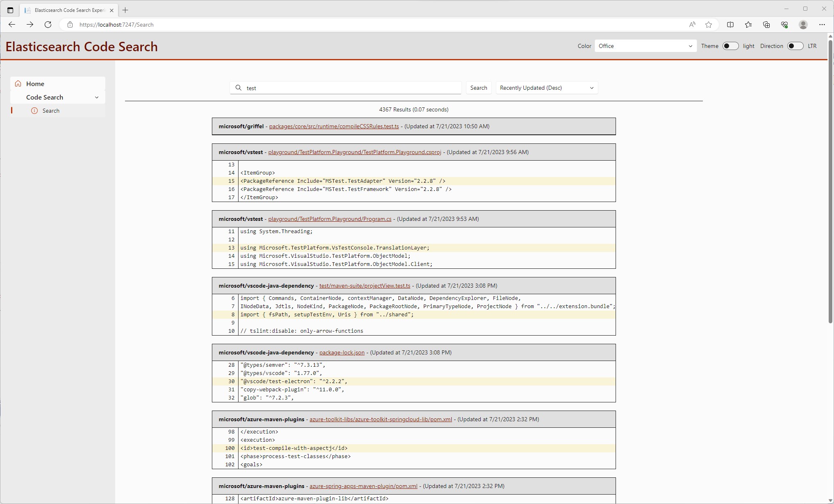This screenshot has width=834, height=504.
Task: Open compileCSSRules.test.ts file link
Action: tap(334, 126)
